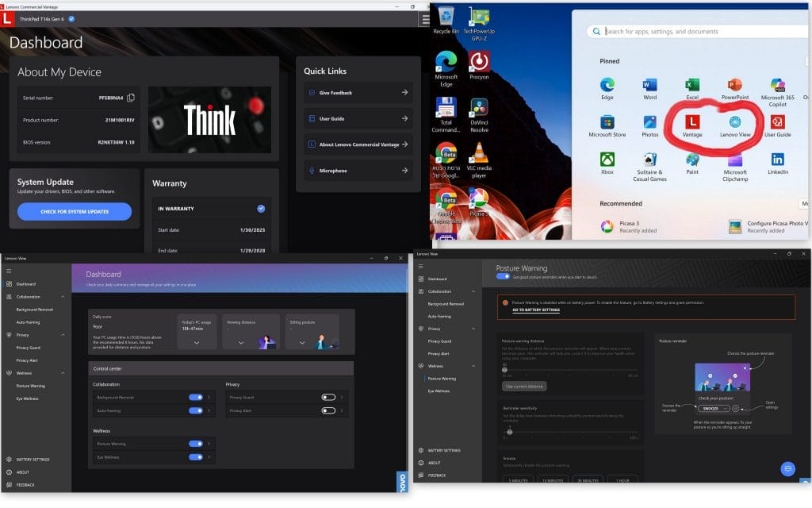
Task: Follow the Go to Battery Settings link
Action: click(x=536, y=310)
